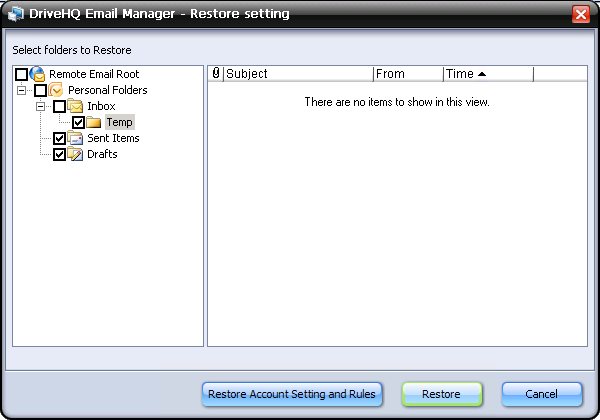Viewport: 600px width, 420px height.
Task: Click the Temp folder icon
Action: (x=95, y=122)
